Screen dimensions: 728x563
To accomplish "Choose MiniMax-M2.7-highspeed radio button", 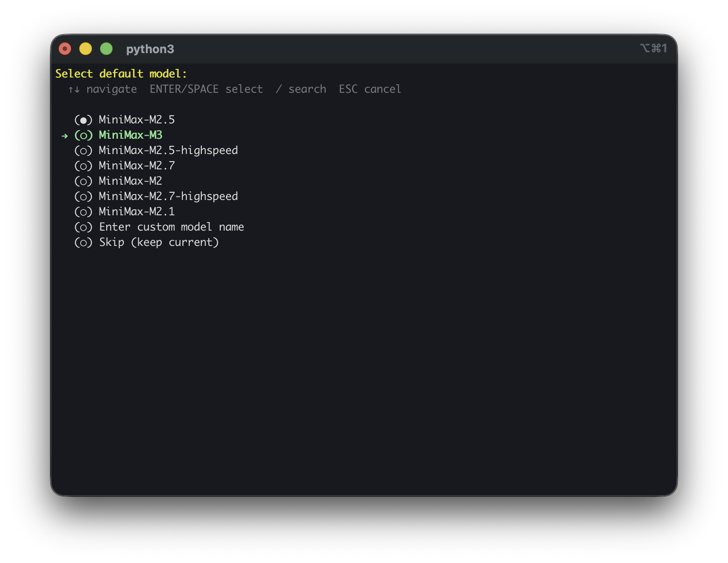I will pos(83,196).
